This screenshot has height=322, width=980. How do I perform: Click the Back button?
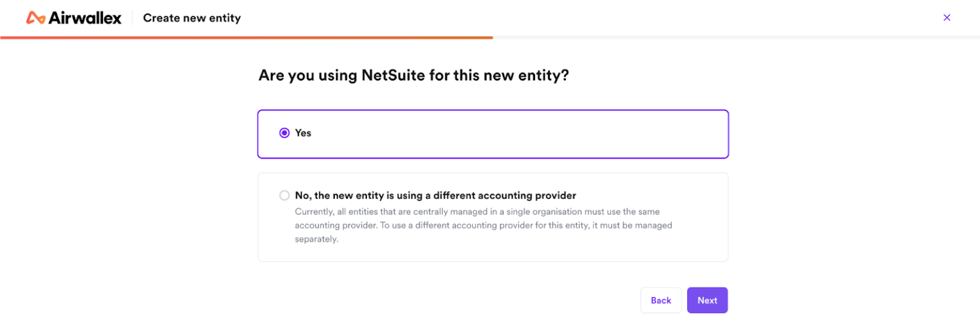[661, 300]
